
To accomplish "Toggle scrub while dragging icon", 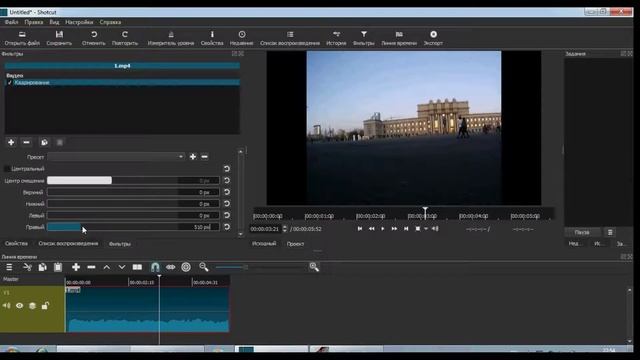I will 171,267.
